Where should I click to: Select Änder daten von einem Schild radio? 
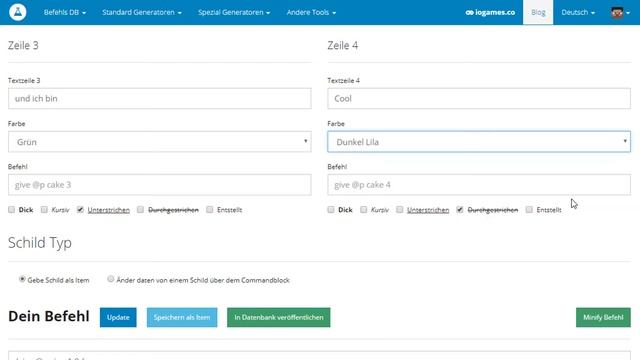(111, 279)
